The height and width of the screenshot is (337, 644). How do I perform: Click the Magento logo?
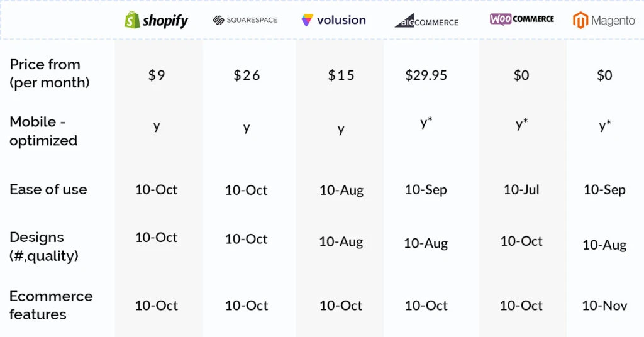604,20
